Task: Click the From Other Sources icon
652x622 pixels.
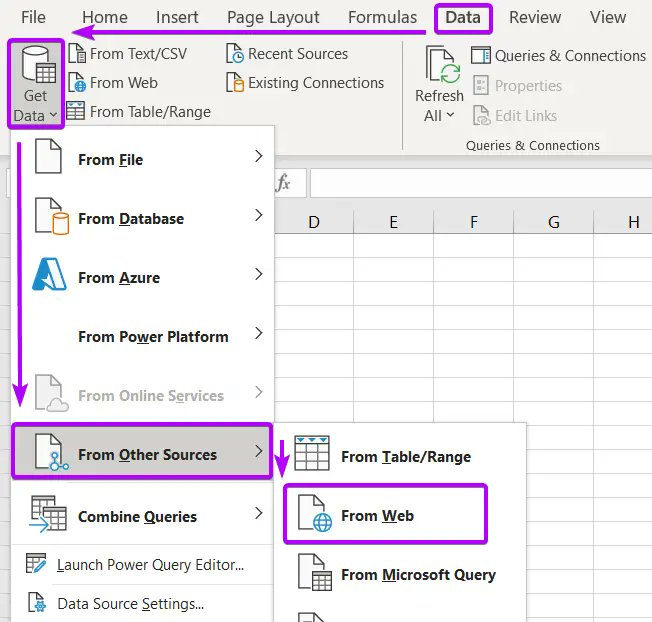Action: (x=52, y=452)
